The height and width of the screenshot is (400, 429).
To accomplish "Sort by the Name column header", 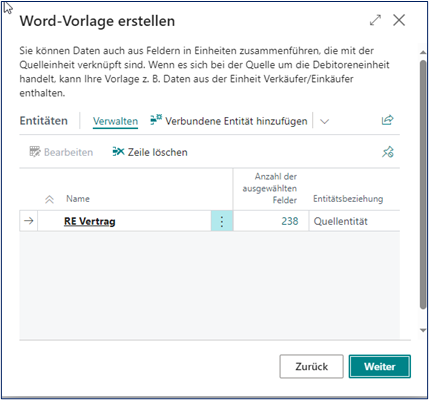I will click(78, 199).
